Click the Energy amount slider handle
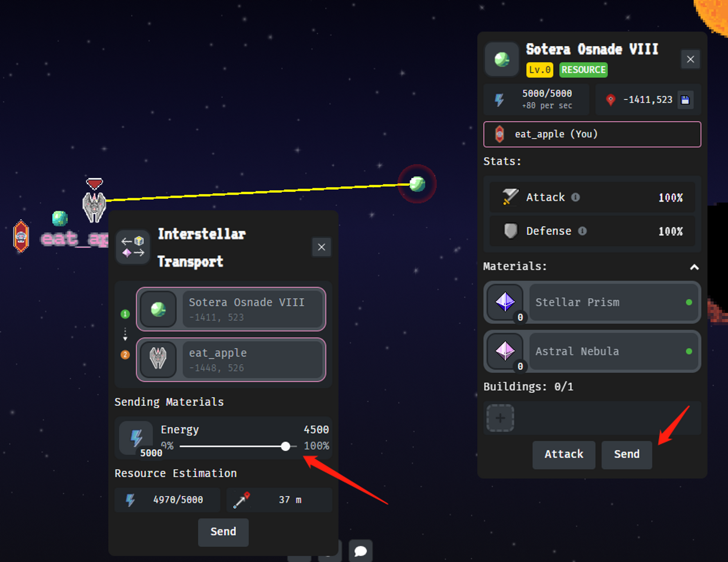This screenshot has width=728, height=562. [x=285, y=446]
